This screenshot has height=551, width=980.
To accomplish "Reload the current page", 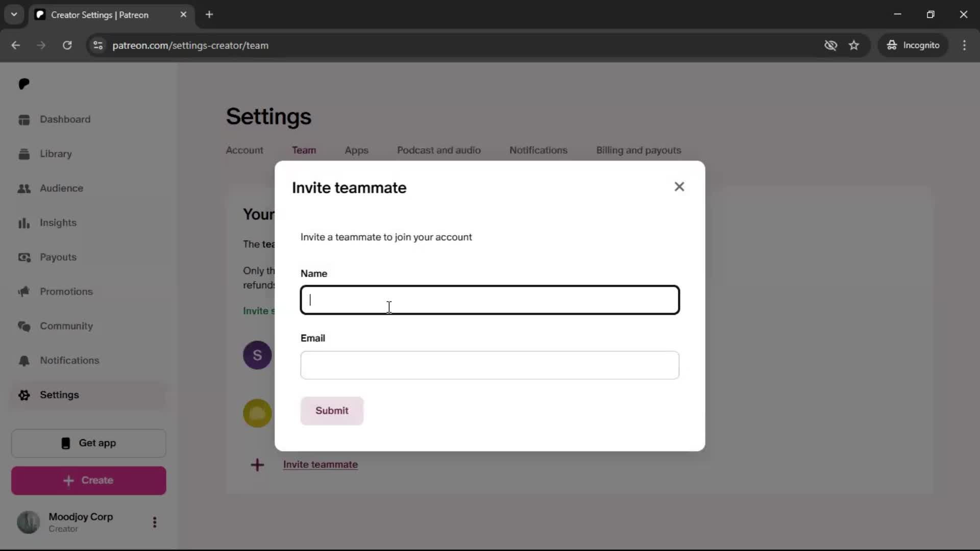I will coord(67,45).
